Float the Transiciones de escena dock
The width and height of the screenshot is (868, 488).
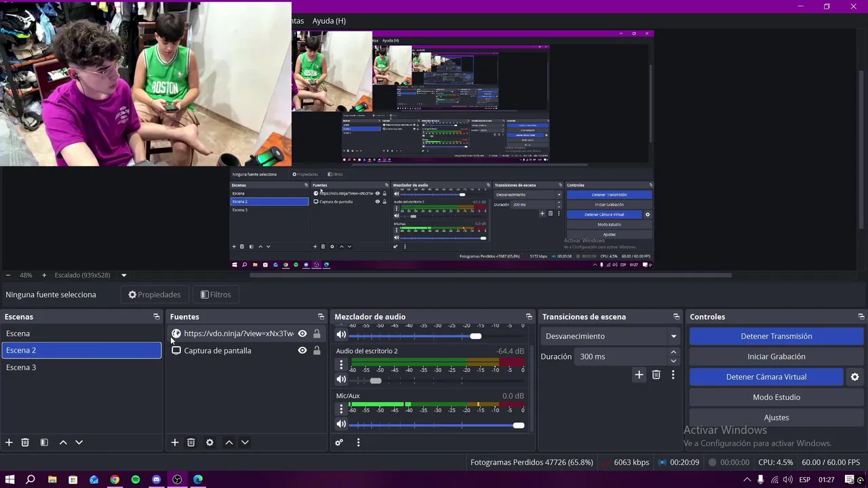point(676,317)
